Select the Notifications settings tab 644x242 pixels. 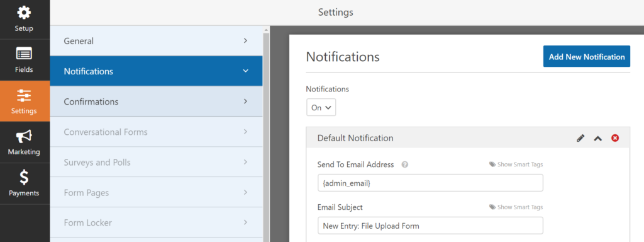[156, 71]
